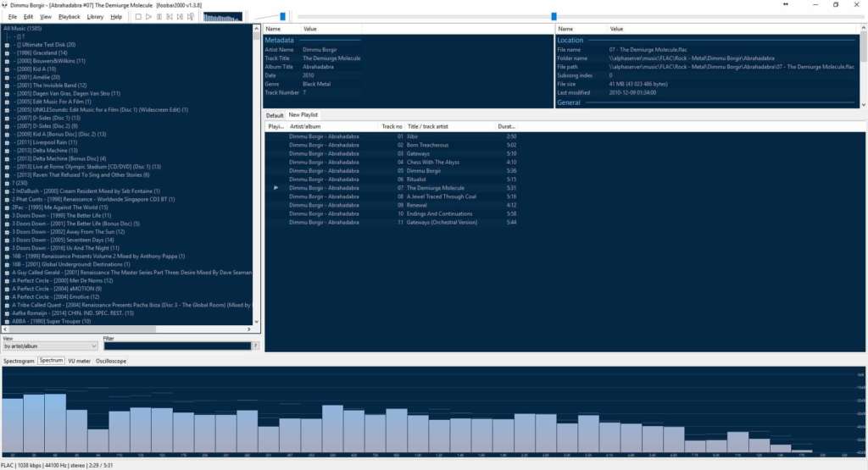Viewport: 868px width, 470px height.
Task: Skip to previous track with toolbar icon
Action: click(x=170, y=17)
